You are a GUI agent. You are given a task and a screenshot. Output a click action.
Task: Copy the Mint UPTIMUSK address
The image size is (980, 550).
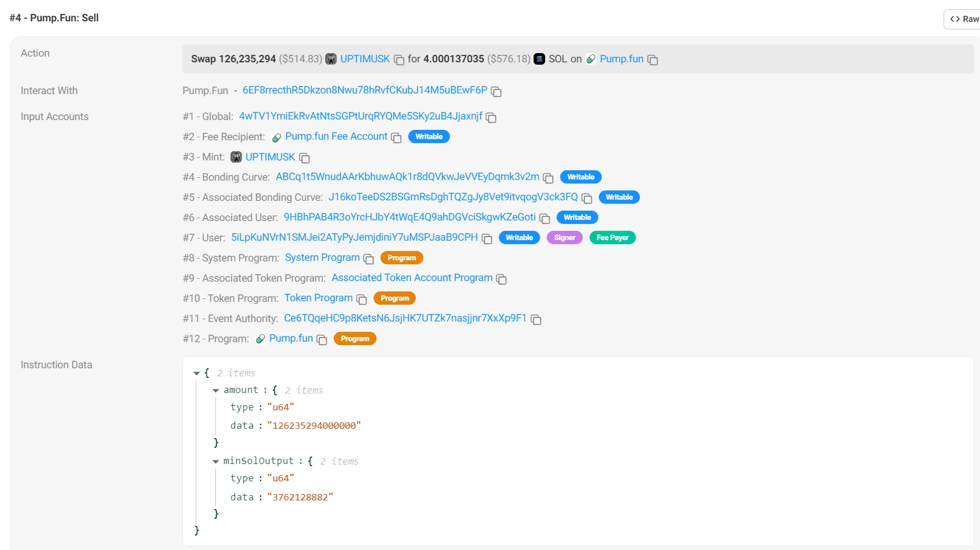point(304,158)
